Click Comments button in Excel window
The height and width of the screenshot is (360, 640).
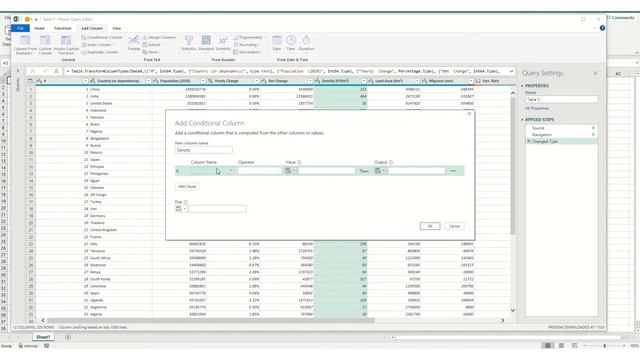click(620, 18)
